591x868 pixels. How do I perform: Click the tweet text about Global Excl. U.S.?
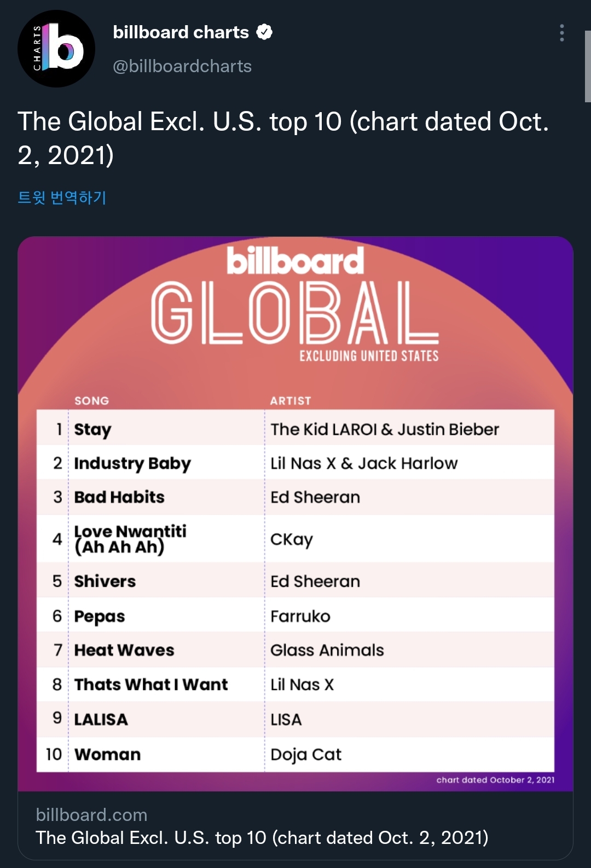pos(283,138)
